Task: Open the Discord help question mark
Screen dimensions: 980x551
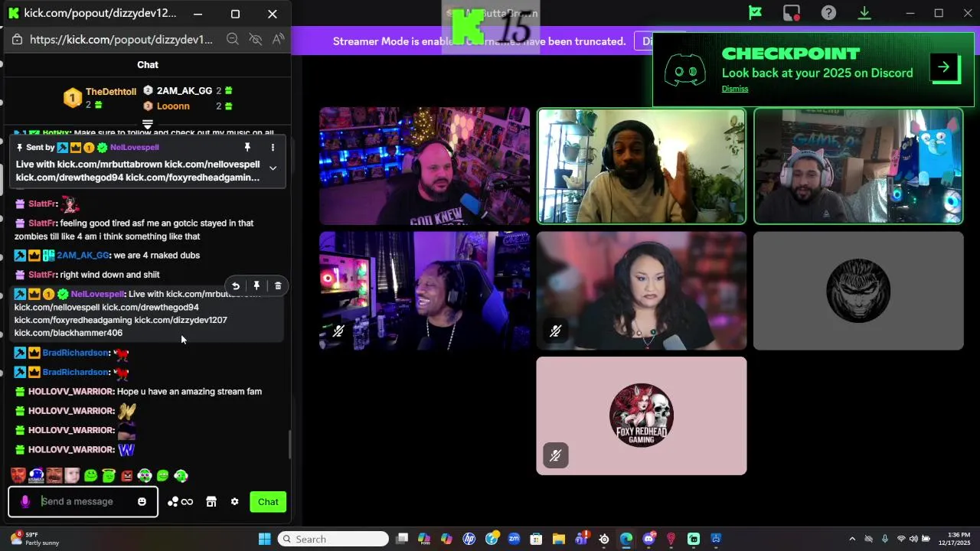Action: [x=828, y=13]
